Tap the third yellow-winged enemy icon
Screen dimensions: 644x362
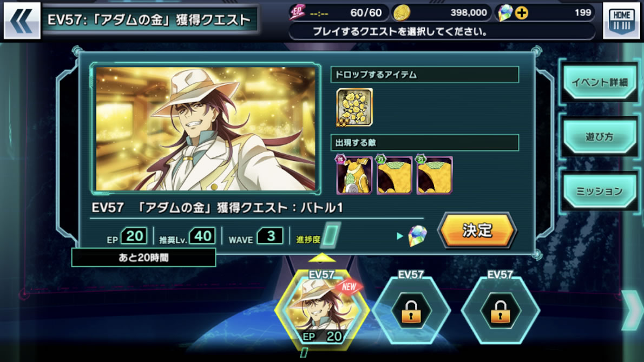[434, 175]
